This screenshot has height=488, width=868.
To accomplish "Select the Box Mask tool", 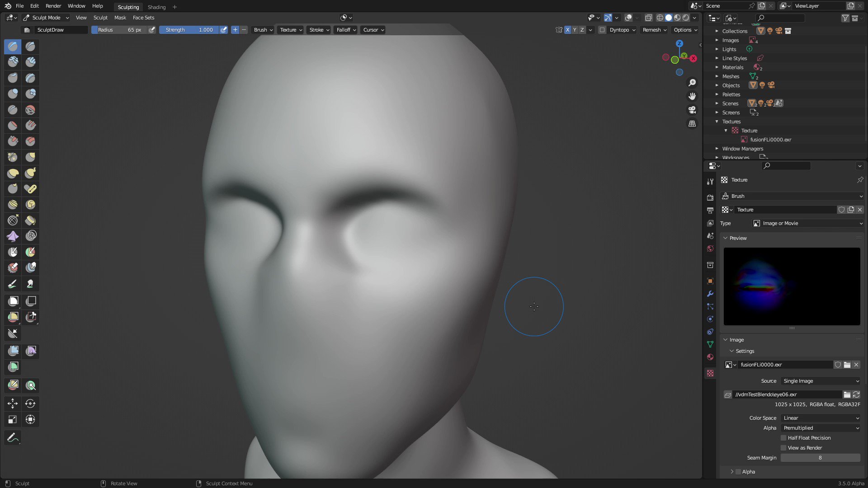I will click(x=13, y=301).
